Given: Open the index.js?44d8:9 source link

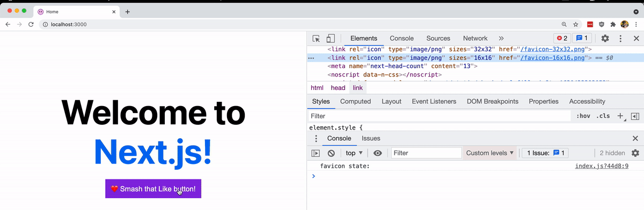Looking at the screenshot, I should pos(602,166).
